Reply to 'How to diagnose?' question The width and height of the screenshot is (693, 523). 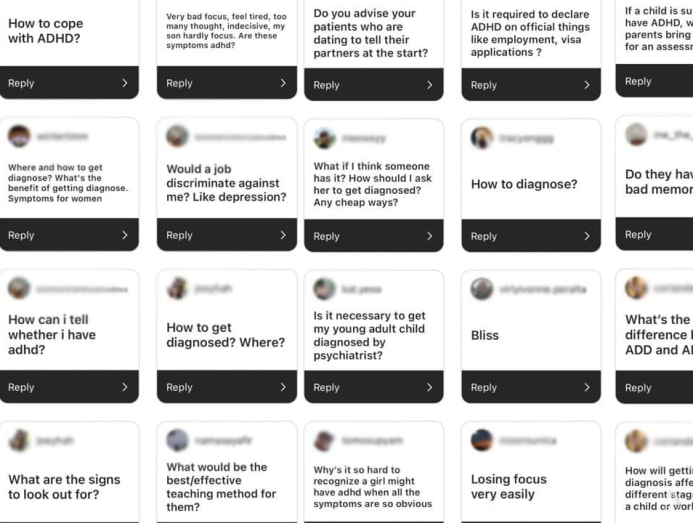[x=484, y=236]
